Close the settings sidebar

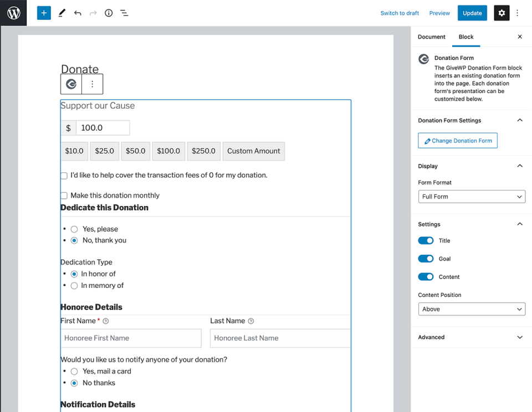[x=520, y=37]
